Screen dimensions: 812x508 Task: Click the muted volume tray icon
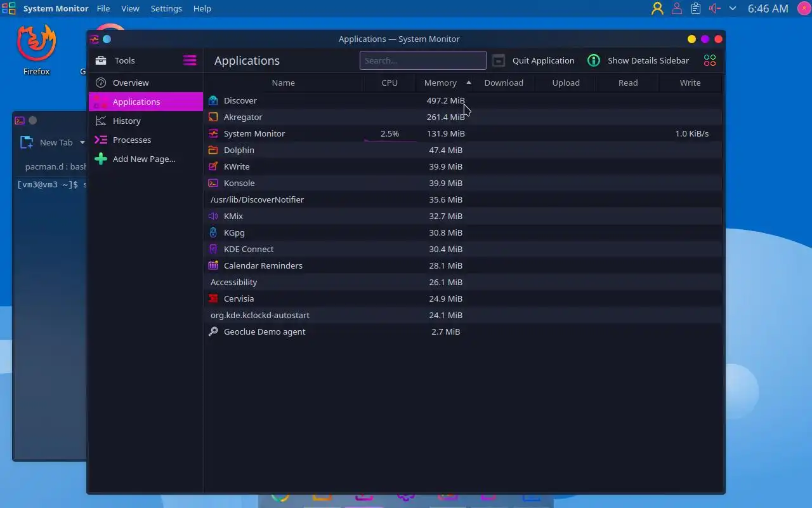715,8
